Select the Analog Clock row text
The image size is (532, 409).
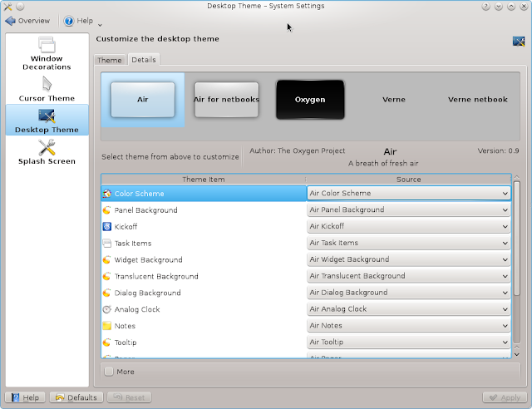tap(137, 309)
